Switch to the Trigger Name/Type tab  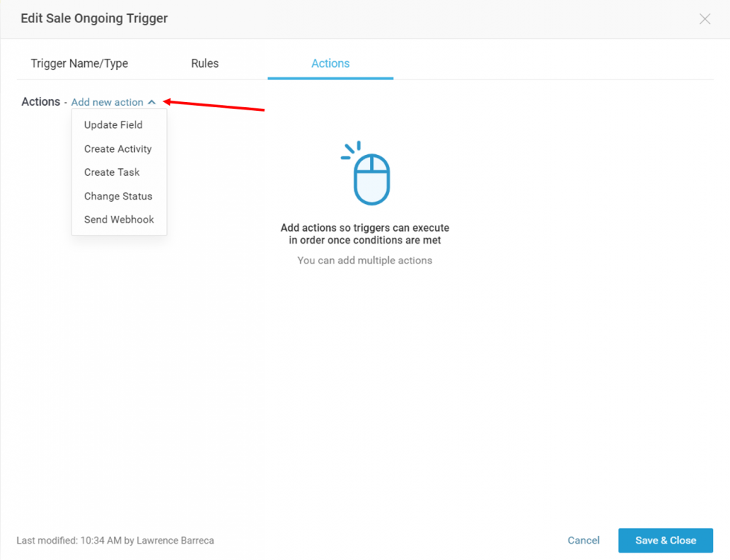pyautogui.click(x=79, y=63)
